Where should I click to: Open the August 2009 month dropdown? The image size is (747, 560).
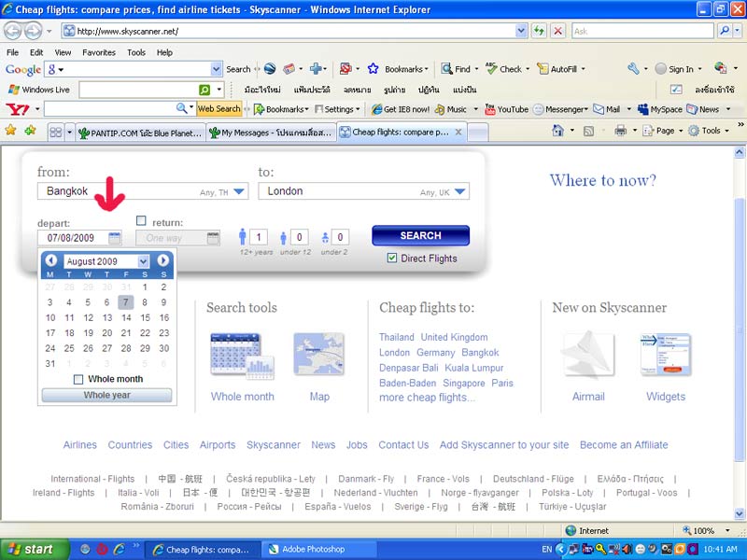144,261
